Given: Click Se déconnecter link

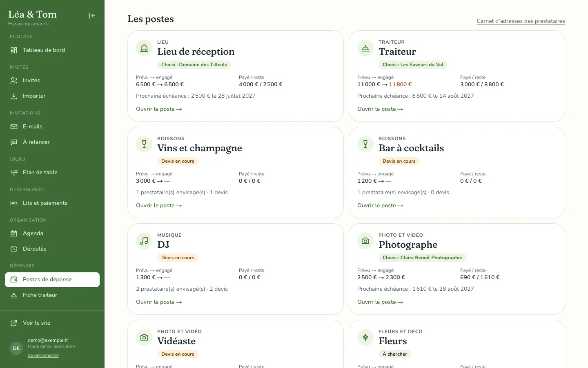Looking at the screenshot, I should click(x=43, y=356).
